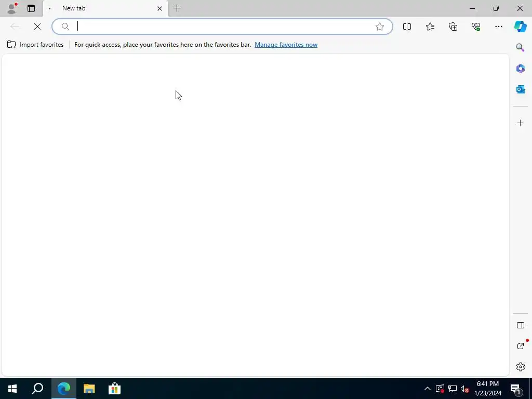
Task: Open the Favorites list
Action: point(430,26)
